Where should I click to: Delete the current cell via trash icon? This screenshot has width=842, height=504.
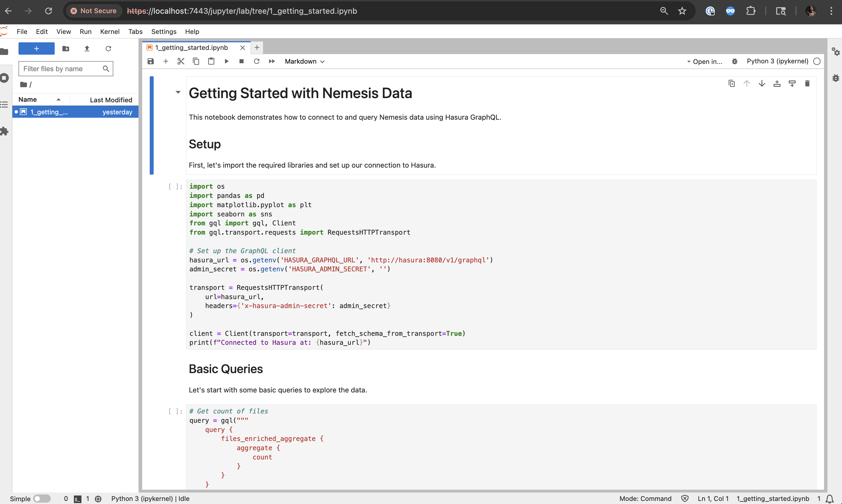(807, 83)
